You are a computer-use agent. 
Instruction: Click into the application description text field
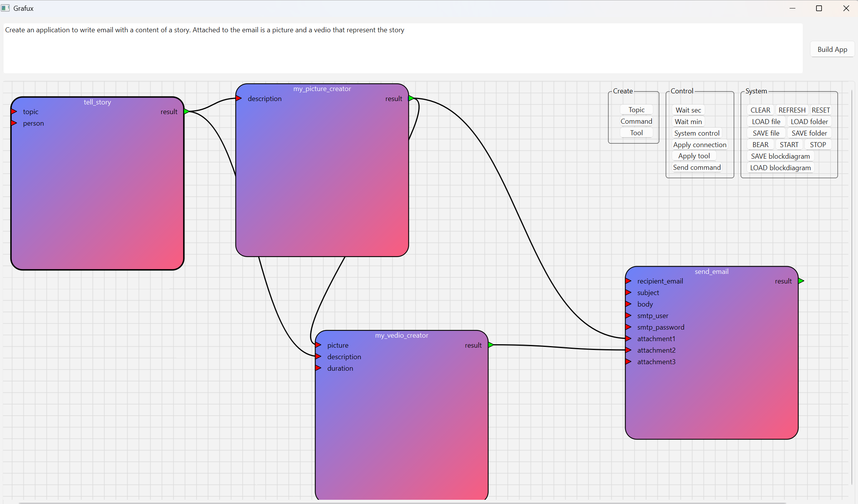click(x=403, y=48)
